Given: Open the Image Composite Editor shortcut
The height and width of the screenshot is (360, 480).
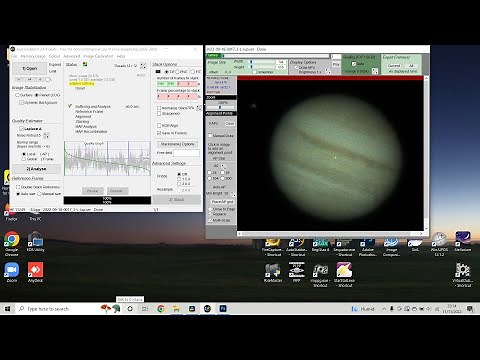Looking at the screenshot, I should point(391,247).
